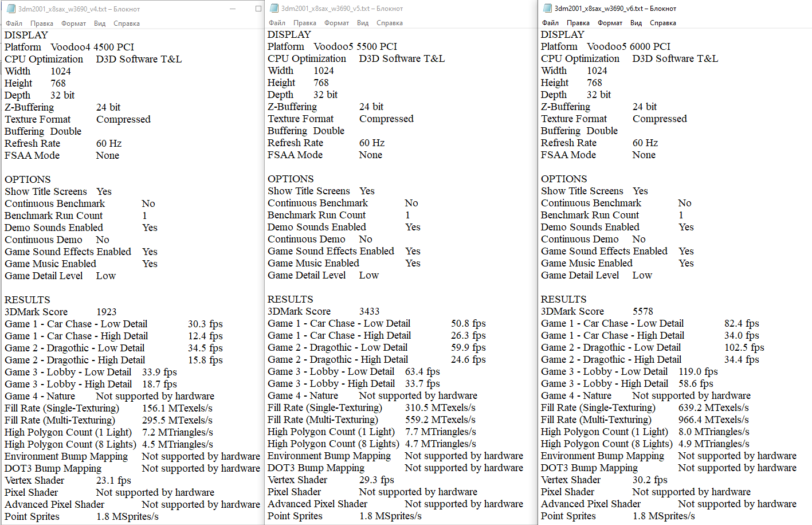
Task: Click the value "102.5 fps"
Action: tap(744, 347)
